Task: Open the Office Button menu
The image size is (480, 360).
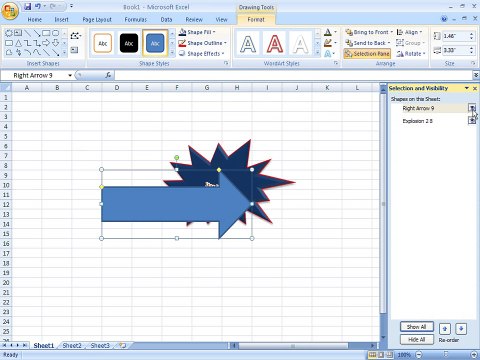Action: pyautogui.click(x=9, y=11)
